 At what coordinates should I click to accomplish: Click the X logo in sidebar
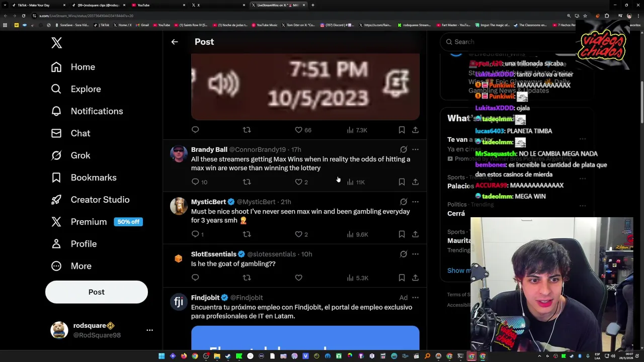tap(56, 43)
